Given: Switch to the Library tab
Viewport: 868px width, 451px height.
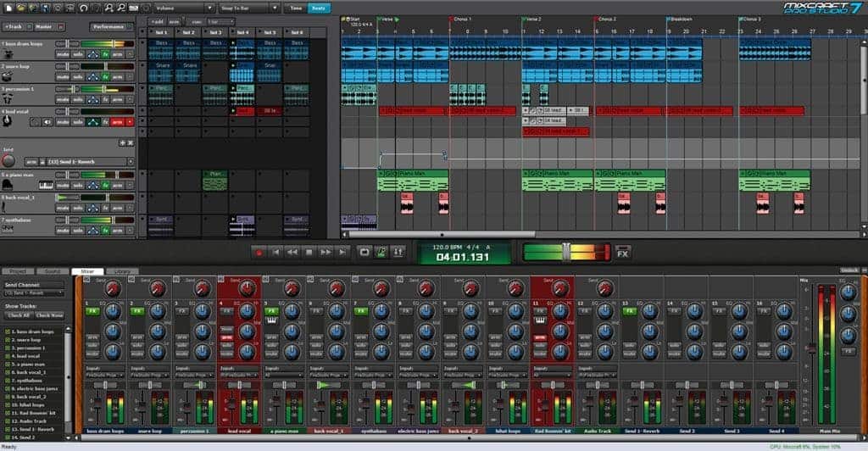Looking at the screenshot, I should (122, 271).
